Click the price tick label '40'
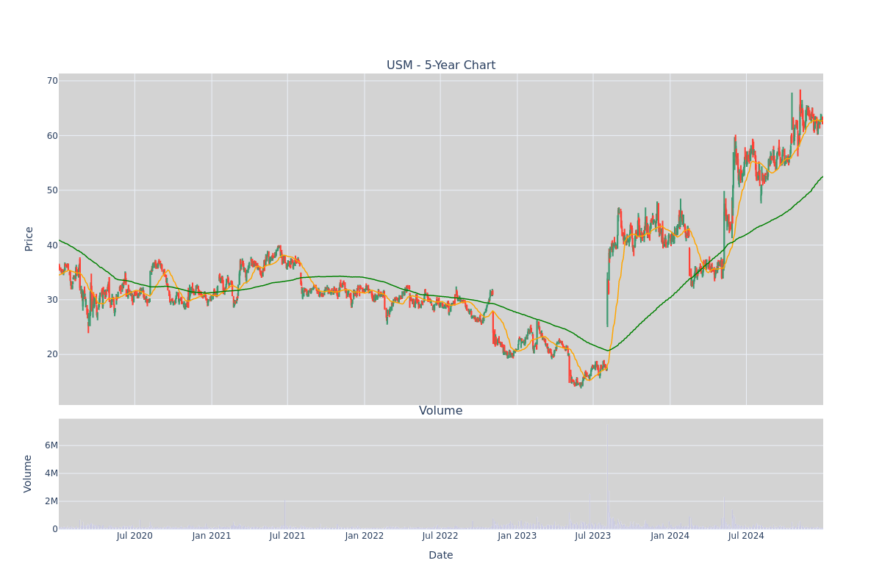Image resolution: width=882 pixels, height=588 pixels. (52, 245)
